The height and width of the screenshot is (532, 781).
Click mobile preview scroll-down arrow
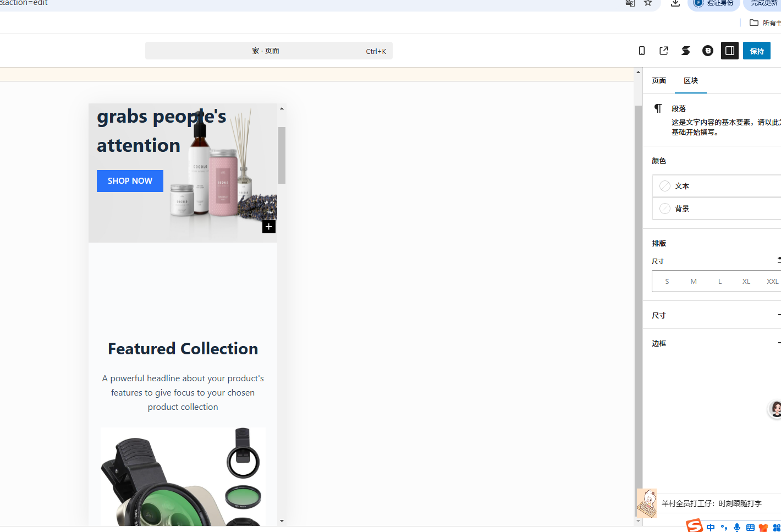(282, 521)
